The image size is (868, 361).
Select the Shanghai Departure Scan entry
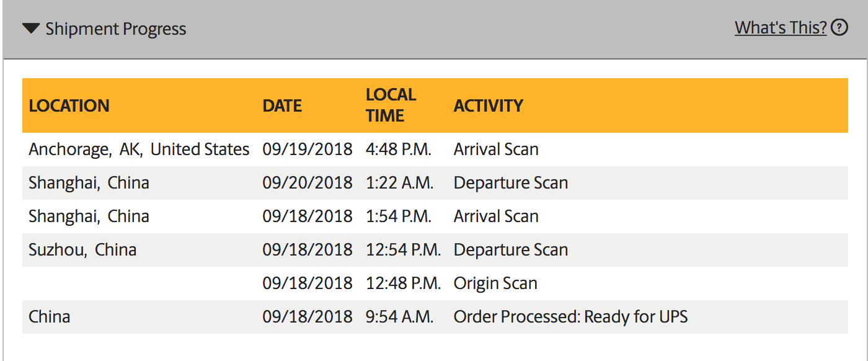point(511,183)
